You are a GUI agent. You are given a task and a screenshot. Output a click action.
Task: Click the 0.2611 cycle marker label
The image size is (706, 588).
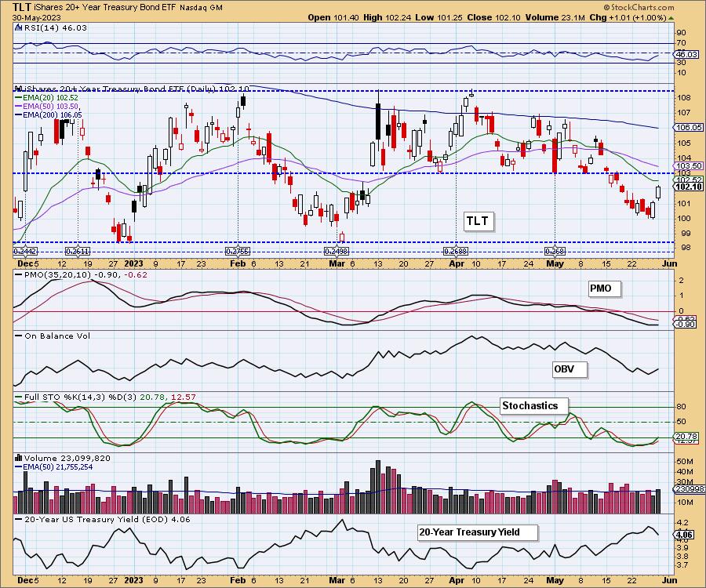point(78,251)
